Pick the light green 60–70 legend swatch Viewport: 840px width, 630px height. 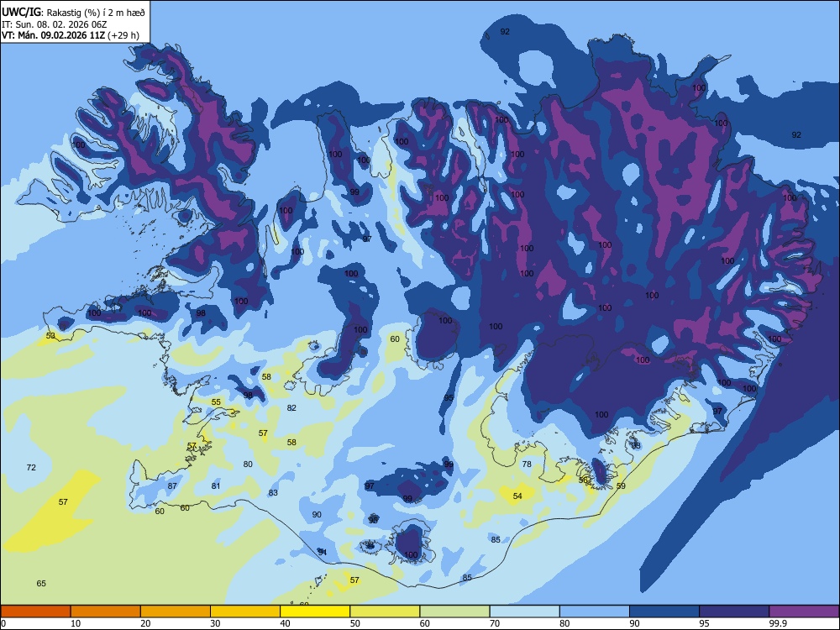(x=454, y=612)
